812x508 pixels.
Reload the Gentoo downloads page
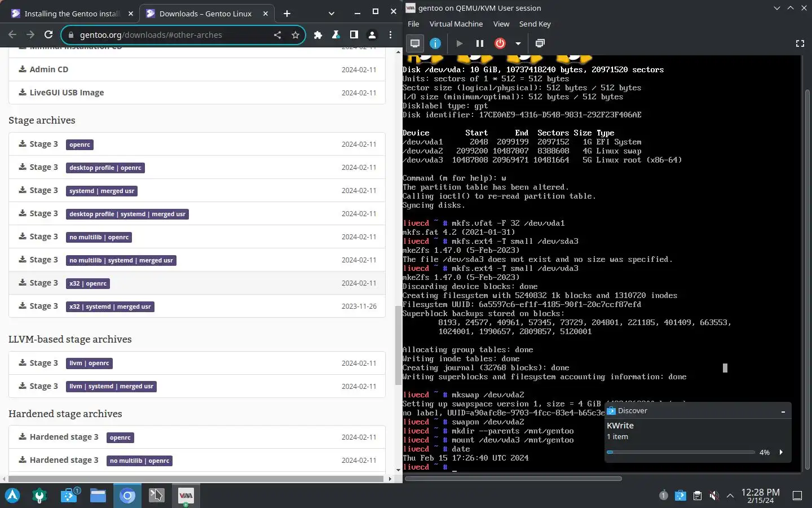click(48, 35)
